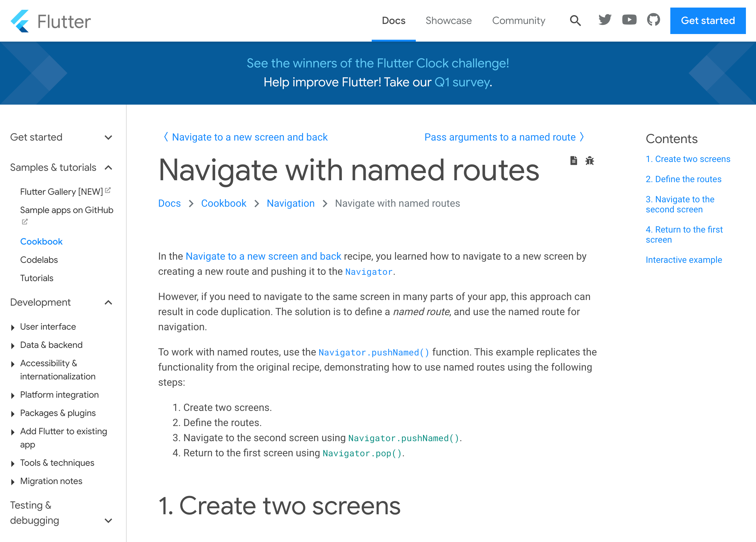The image size is (756, 542).
Task: Follow the Q1 survey link
Action: point(462,82)
